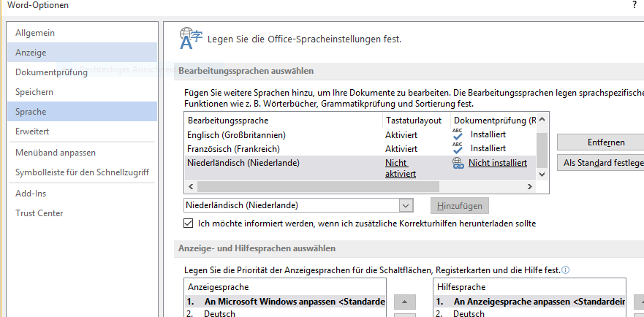Click Aktiviert status for Englisch (Großbritannien)

pos(401,134)
